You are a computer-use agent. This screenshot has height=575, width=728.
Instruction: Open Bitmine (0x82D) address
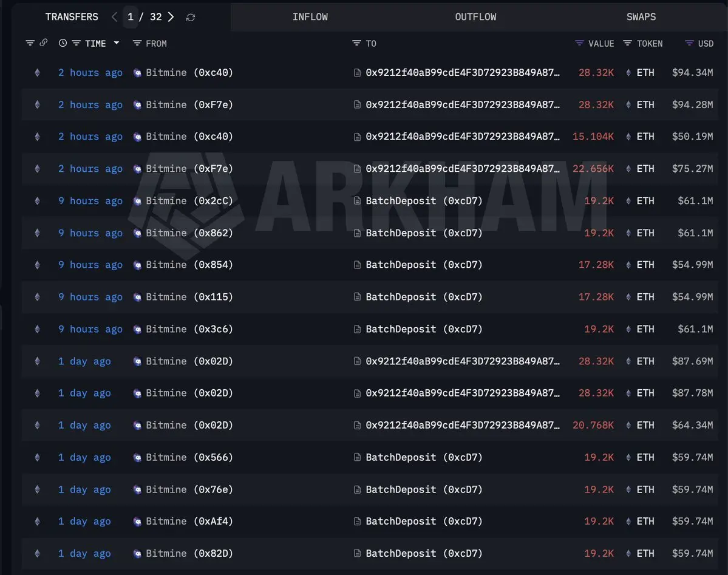189,553
